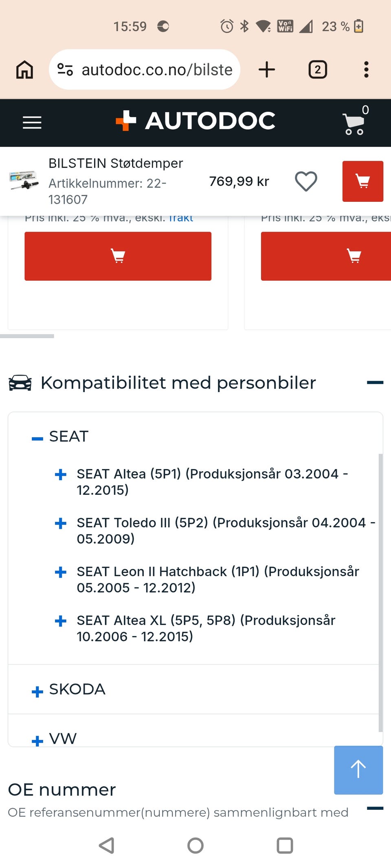
Task: Tap the blue scroll-to-top arrow button
Action: coord(358,770)
